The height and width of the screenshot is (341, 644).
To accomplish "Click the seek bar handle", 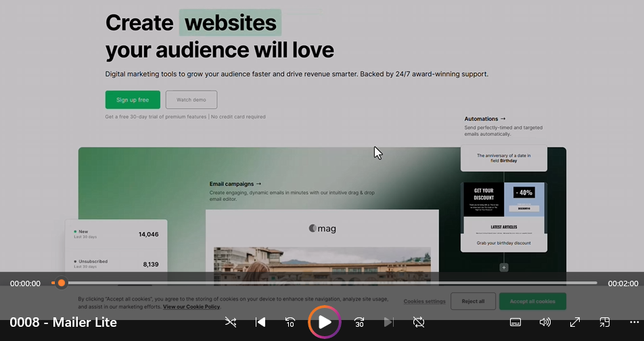I will pyautogui.click(x=61, y=283).
